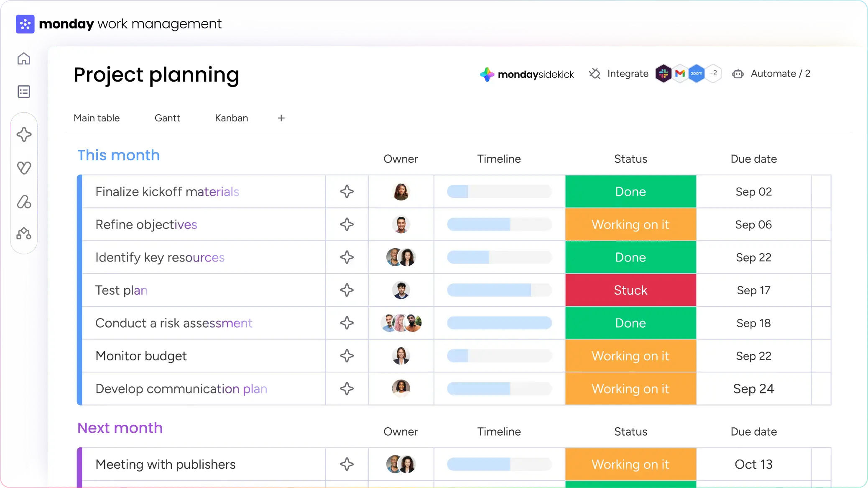Open the Gmail integration icon
Viewport: 868px width, 488px height.
click(x=680, y=74)
